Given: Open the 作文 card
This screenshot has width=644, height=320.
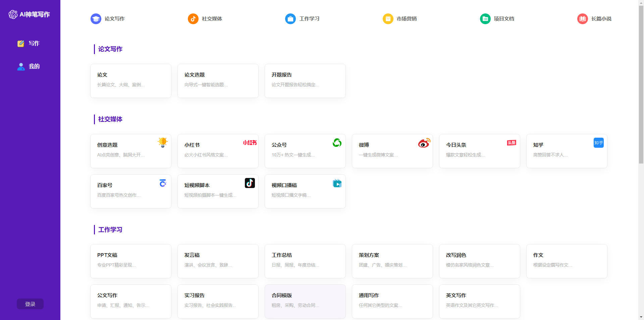Looking at the screenshot, I should (567, 261).
